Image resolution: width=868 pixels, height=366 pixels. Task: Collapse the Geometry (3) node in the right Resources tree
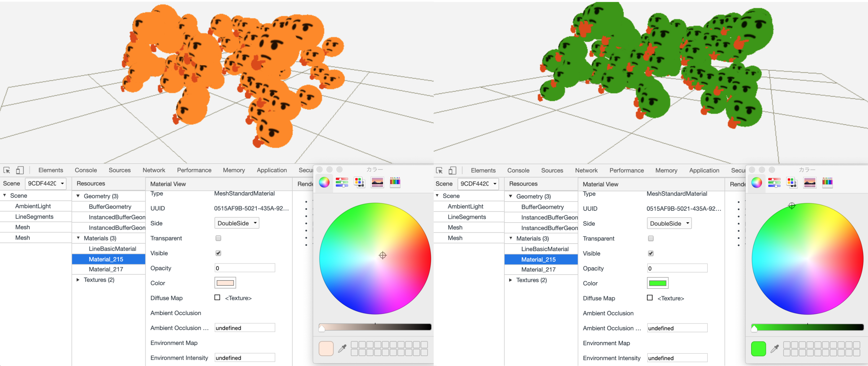(x=511, y=196)
